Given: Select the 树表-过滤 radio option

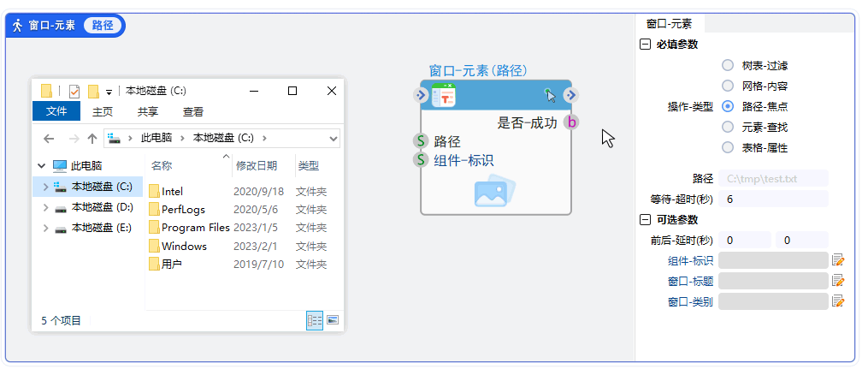Looking at the screenshot, I should click(x=728, y=65).
